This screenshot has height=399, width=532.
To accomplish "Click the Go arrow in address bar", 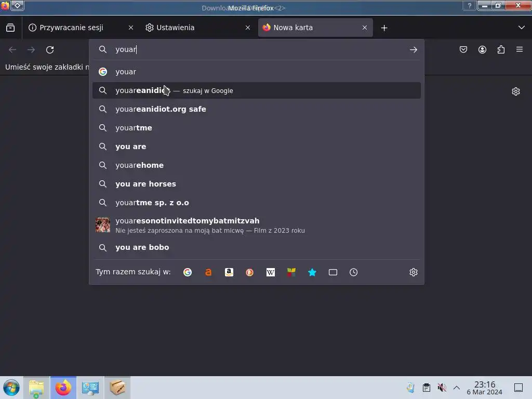I will click(x=413, y=50).
